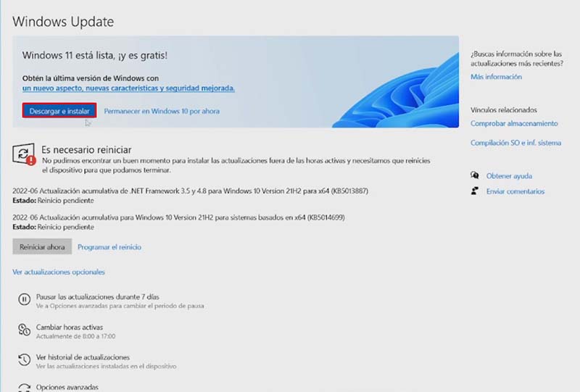Click the Obtener ayuda link

coord(509,176)
